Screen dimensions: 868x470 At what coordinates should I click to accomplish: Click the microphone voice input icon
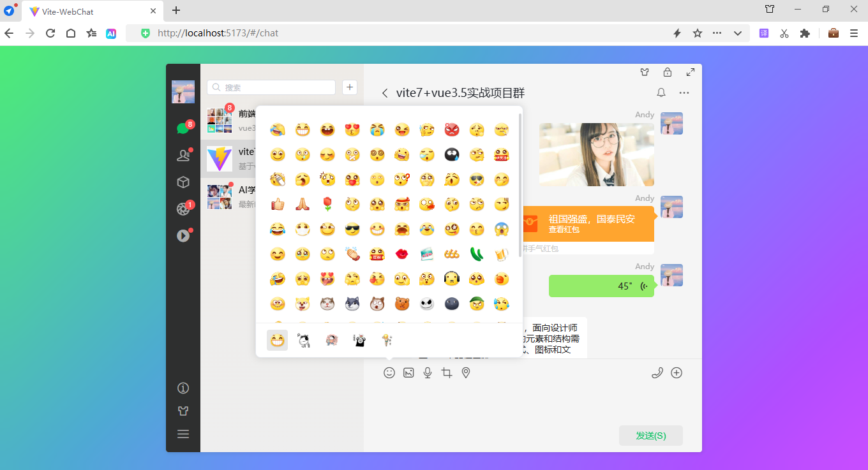pyautogui.click(x=428, y=372)
